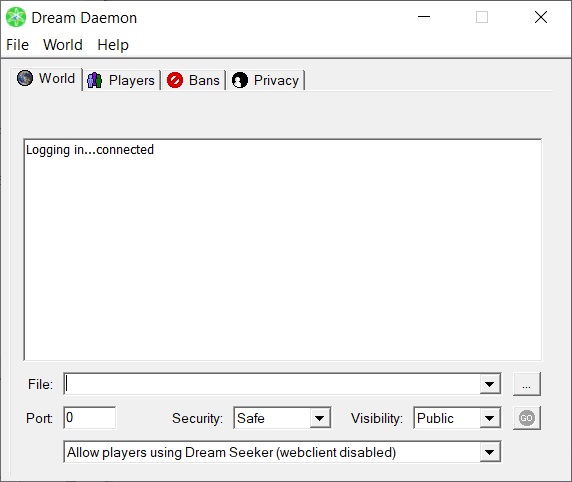Click the 'Security:' label
The width and height of the screenshot is (572, 482).
(x=197, y=418)
